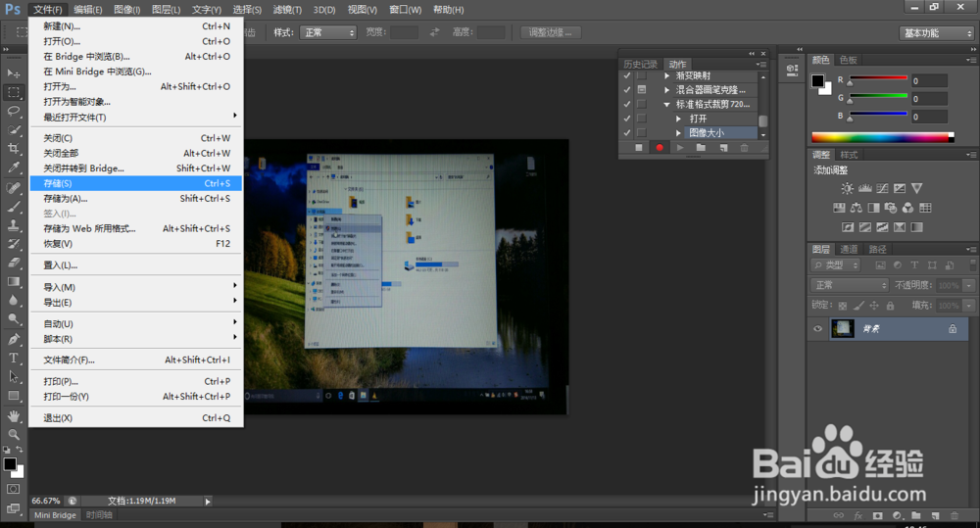Select the Crop tool
This screenshot has width=980, height=528.
click(x=13, y=149)
